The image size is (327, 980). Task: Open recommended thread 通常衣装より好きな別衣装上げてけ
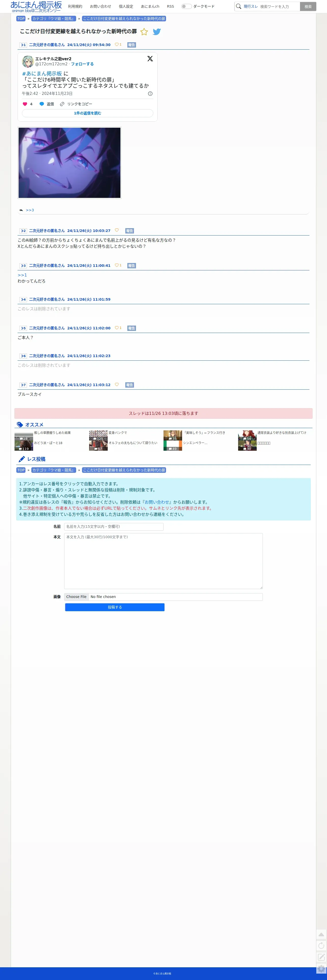coord(282,433)
